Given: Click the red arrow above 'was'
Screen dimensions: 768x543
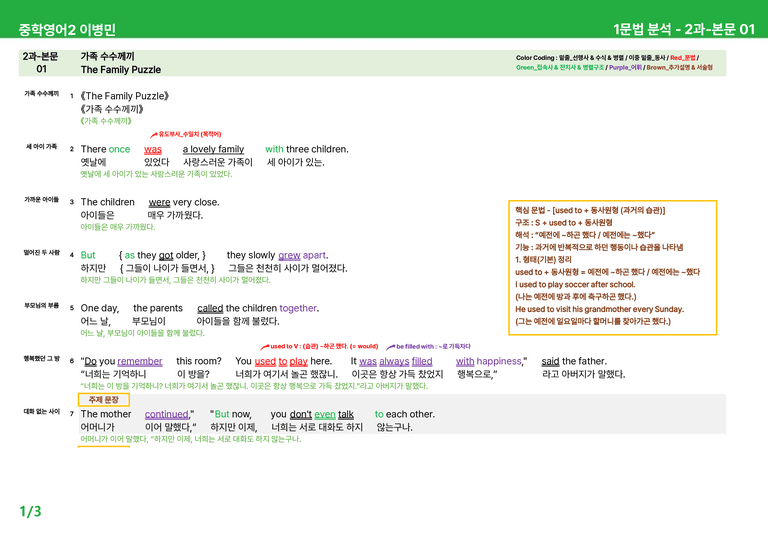Looking at the screenshot, I should coord(153,135).
